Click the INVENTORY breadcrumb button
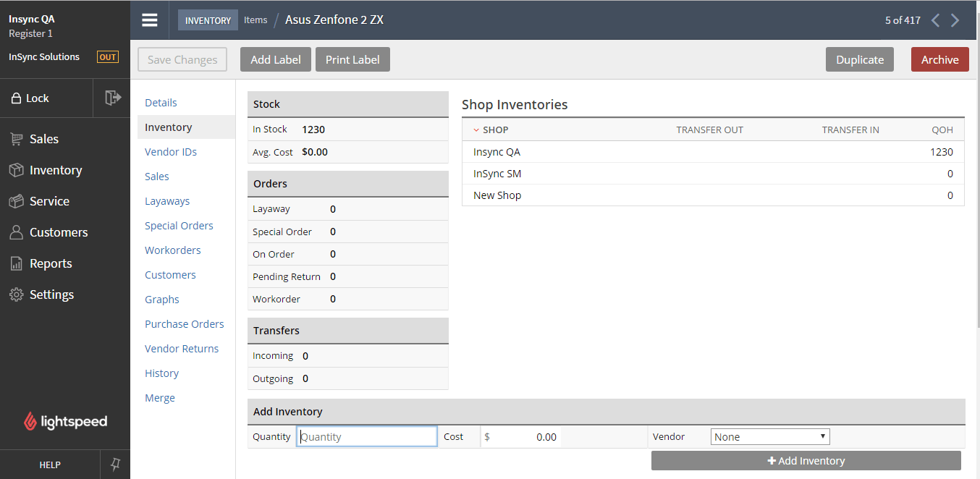 208,20
